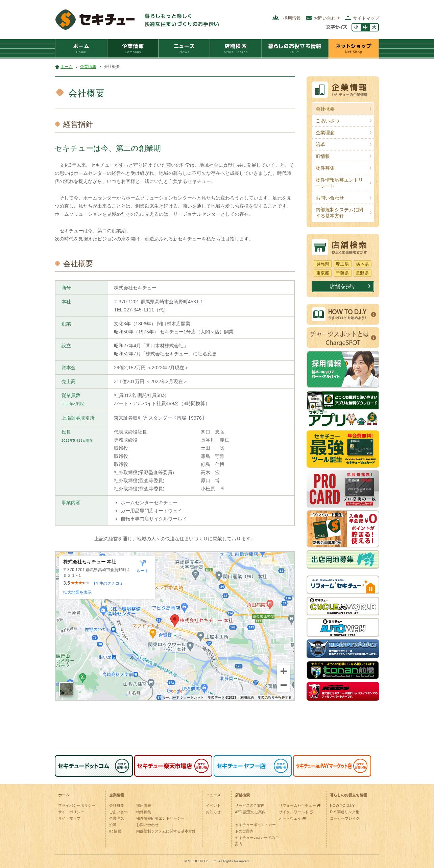Open ネットショップ Net Shop tab
The image size is (434, 868).
pos(353,48)
